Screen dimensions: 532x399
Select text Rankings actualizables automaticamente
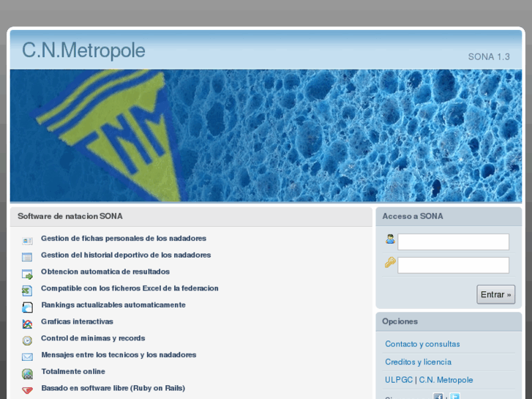(113, 305)
